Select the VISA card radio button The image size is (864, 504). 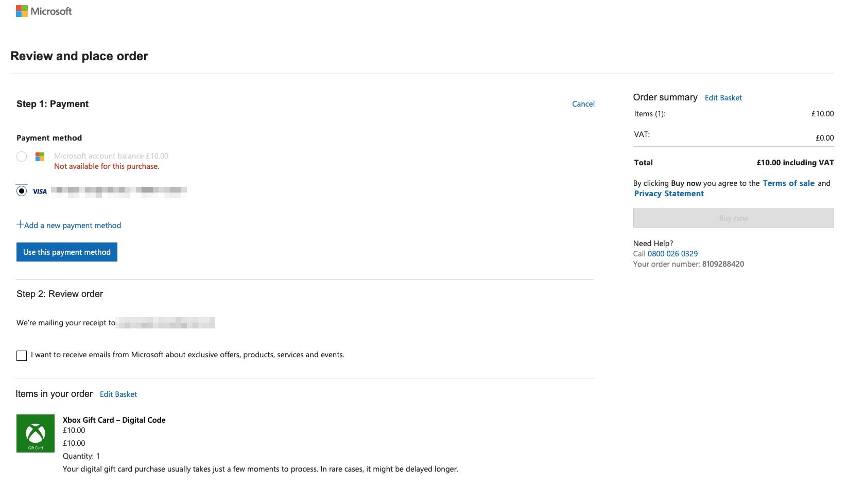pos(22,191)
